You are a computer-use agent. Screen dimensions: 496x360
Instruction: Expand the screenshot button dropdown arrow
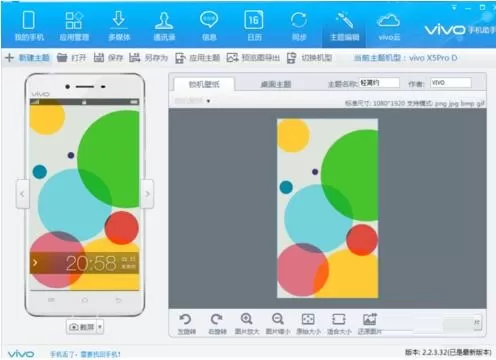click(100, 327)
